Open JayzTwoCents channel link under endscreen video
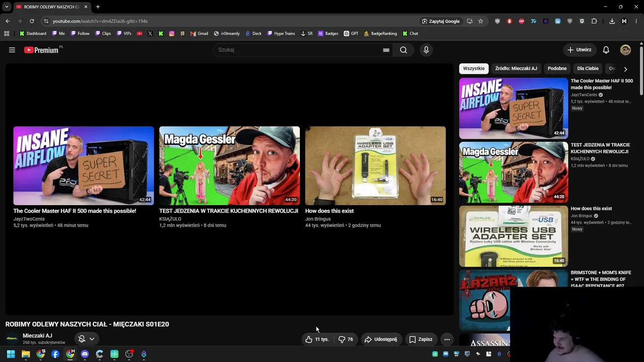Image resolution: width=644 pixels, height=362 pixels. coord(29,219)
